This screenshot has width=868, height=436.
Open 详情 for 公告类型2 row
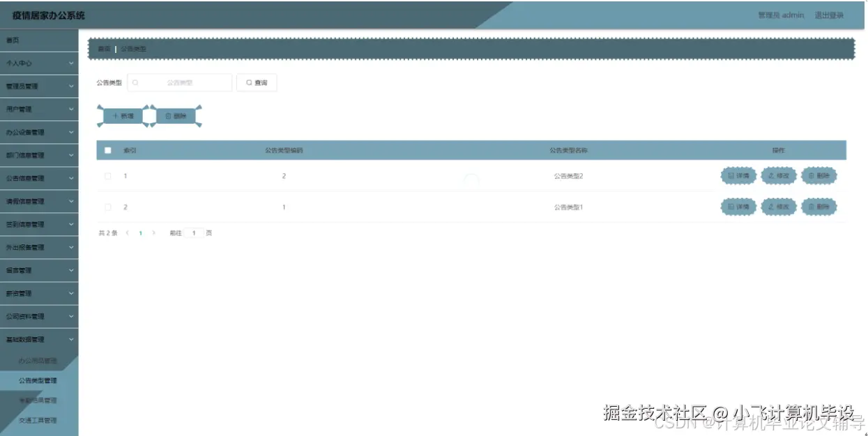[738, 176]
